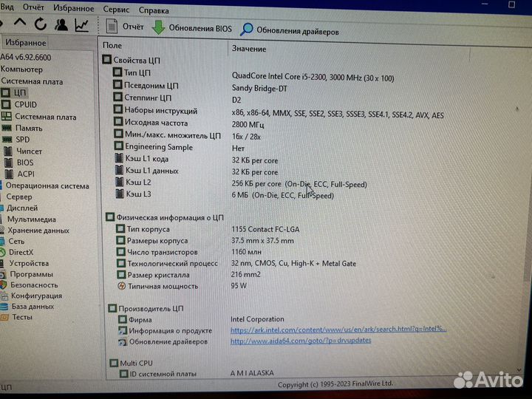This screenshot has height=399, width=532.
Task: Expand the Конфигурация tree item
Action: click(x=36, y=296)
